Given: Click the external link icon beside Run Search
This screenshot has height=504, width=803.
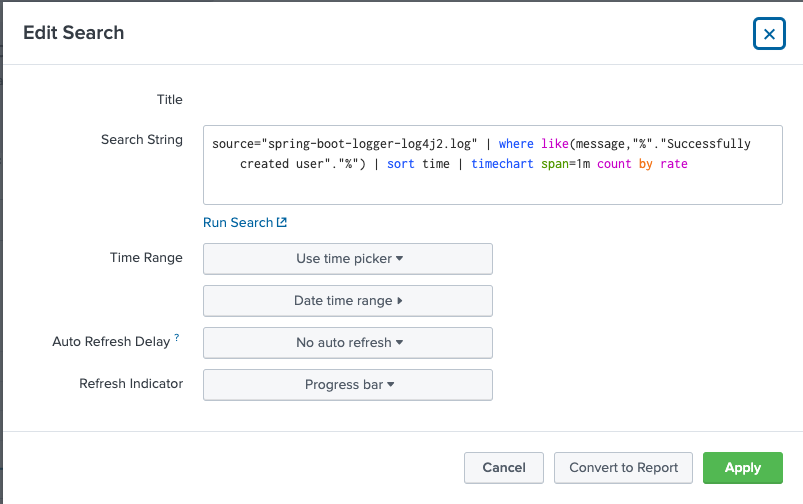Looking at the screenshot, I should [x=282, y=223].
